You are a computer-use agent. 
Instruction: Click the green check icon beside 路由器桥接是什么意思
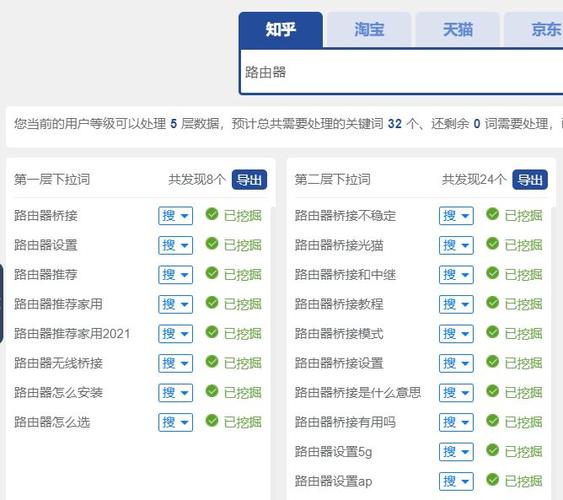[x=493, y=391]
